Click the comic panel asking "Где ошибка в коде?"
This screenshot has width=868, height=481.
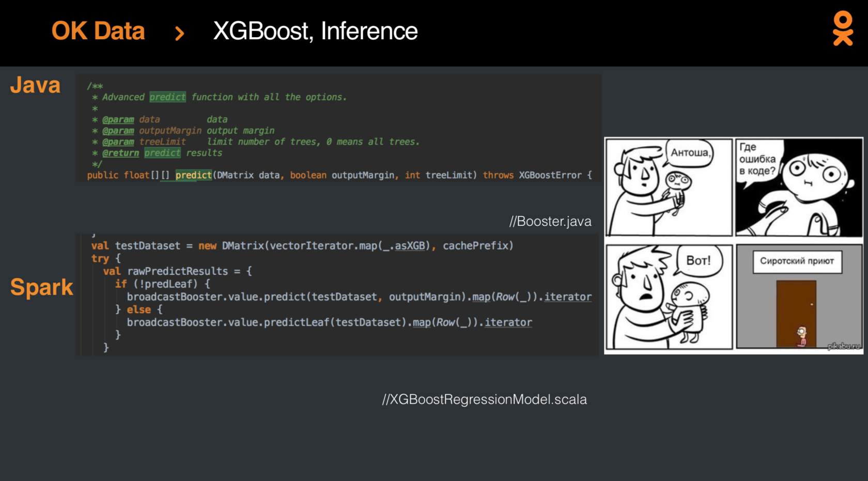click(x=799, y=187)
